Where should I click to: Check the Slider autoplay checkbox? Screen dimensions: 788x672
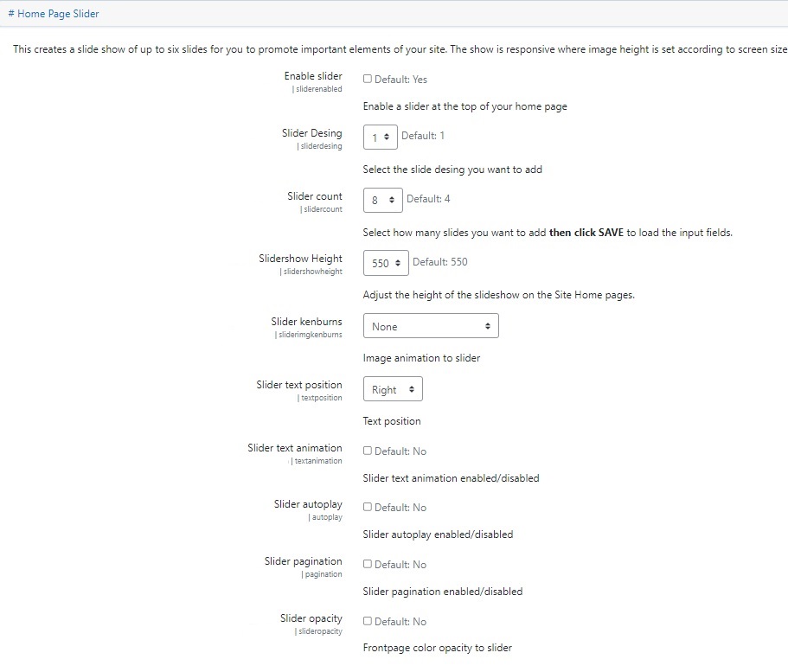pyautogui.click(x=368, y=507)
